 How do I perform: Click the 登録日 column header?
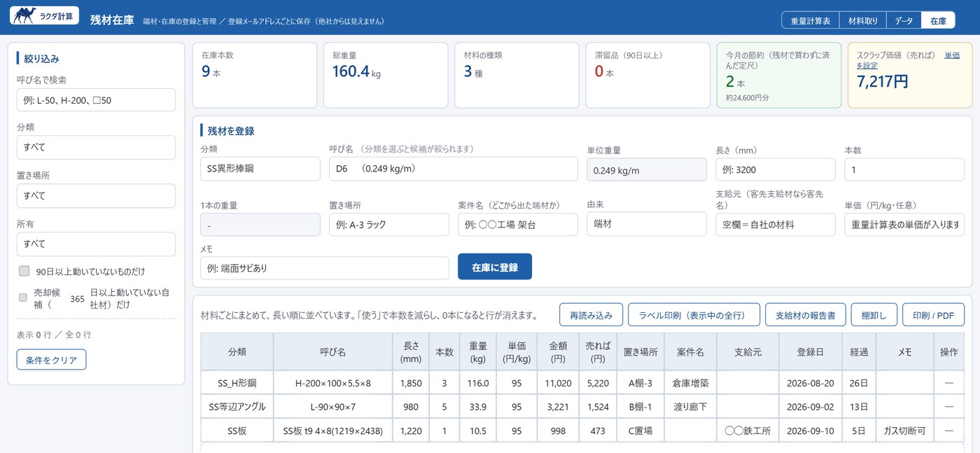(x=810, y=352)
